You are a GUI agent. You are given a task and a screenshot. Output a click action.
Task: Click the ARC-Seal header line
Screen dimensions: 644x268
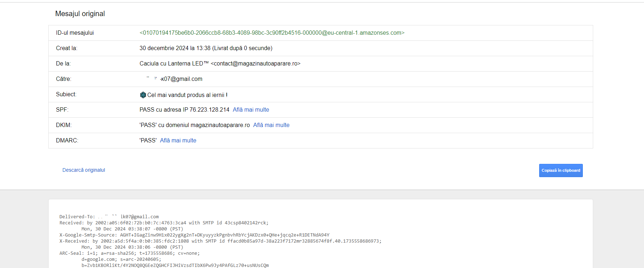[x=129, y=253]
